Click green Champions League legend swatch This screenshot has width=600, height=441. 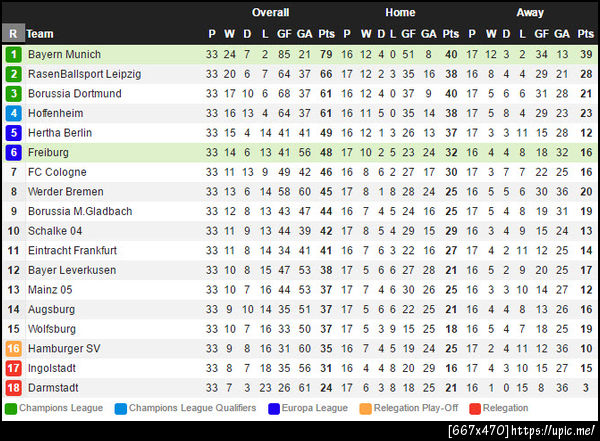coord(11,408)
